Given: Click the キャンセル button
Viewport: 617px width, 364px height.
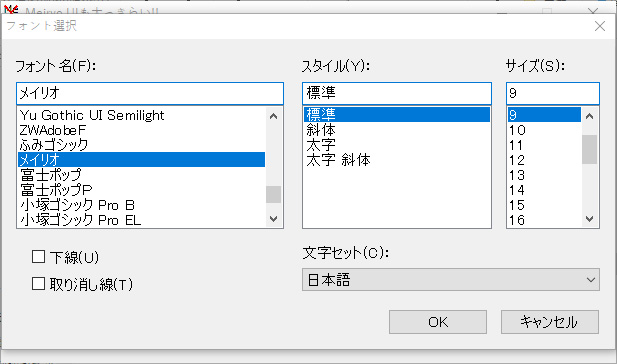Looking at the screenshot, I should click(550, 322).
